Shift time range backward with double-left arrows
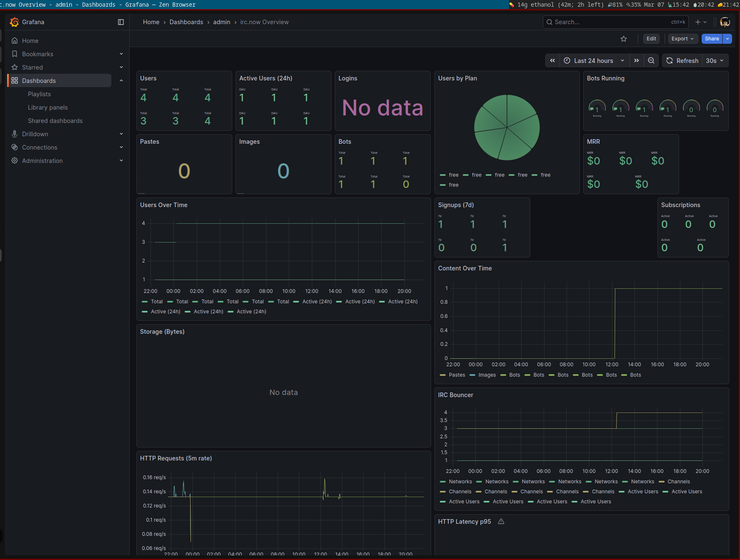Viewport: 740px width, 560px height. 552,60
